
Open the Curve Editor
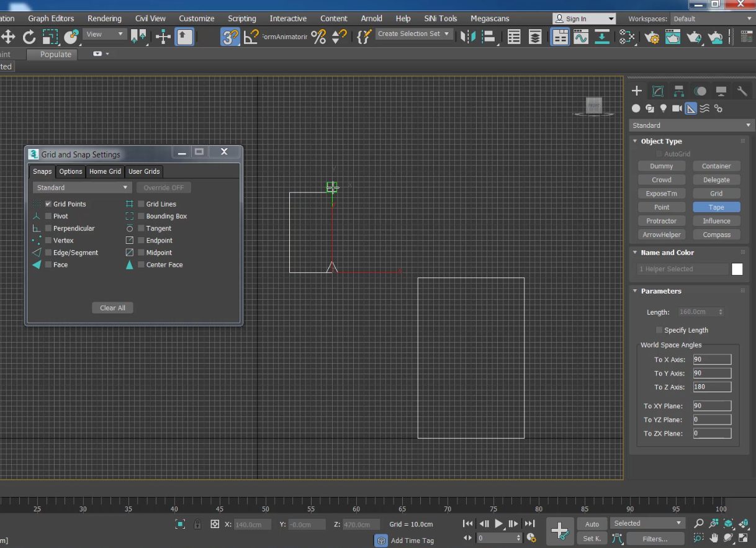(581, 37)
